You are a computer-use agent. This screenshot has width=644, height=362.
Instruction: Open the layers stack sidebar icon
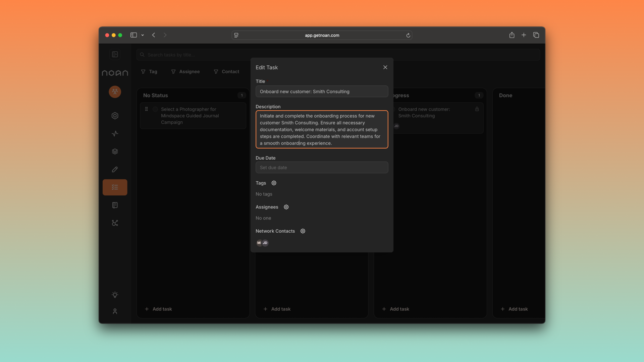(x=115, y=152)
